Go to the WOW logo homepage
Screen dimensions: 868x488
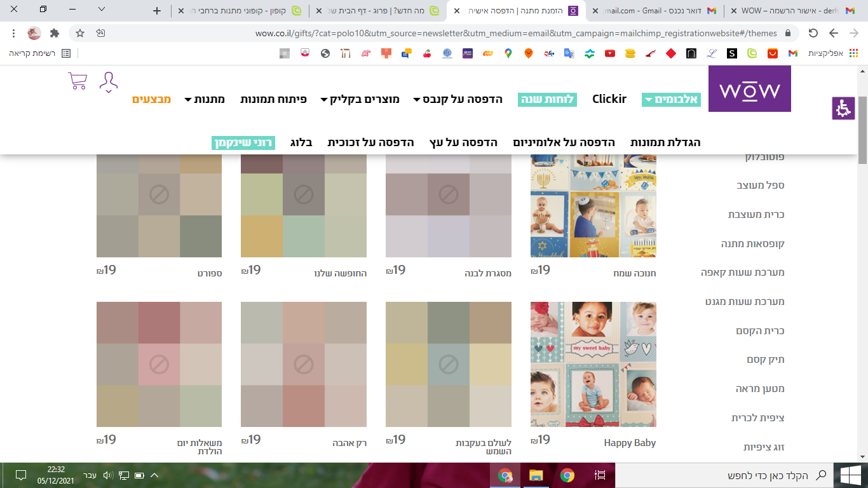750,89
